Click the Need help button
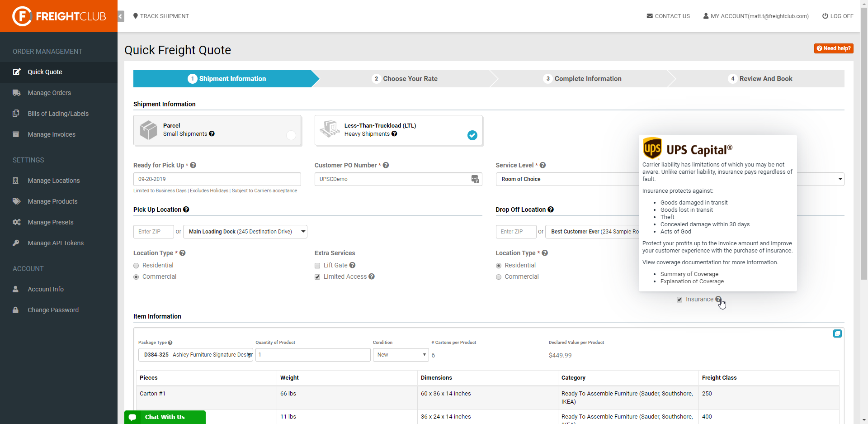Viewport: 868px width, 424px height. coord(834,48)
